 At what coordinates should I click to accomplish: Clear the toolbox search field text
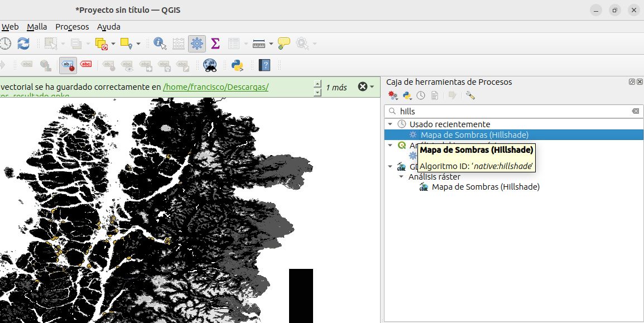(635, 111)
